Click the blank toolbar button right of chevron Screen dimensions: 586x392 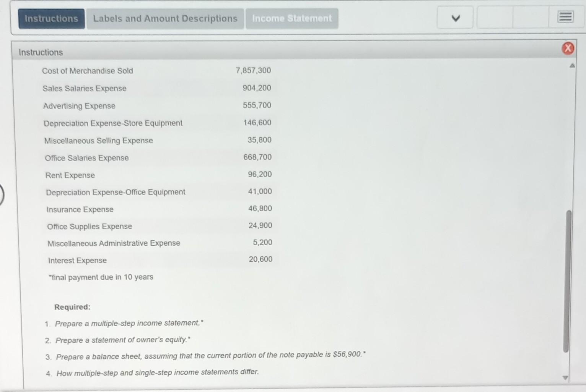(494, 17)
